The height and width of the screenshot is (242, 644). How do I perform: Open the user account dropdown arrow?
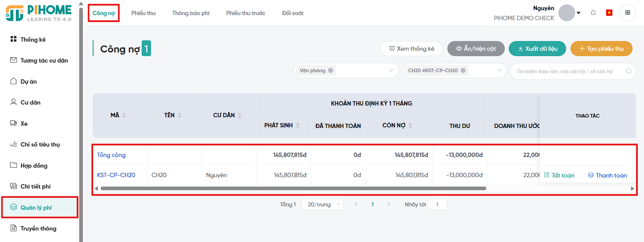[578, 13]
